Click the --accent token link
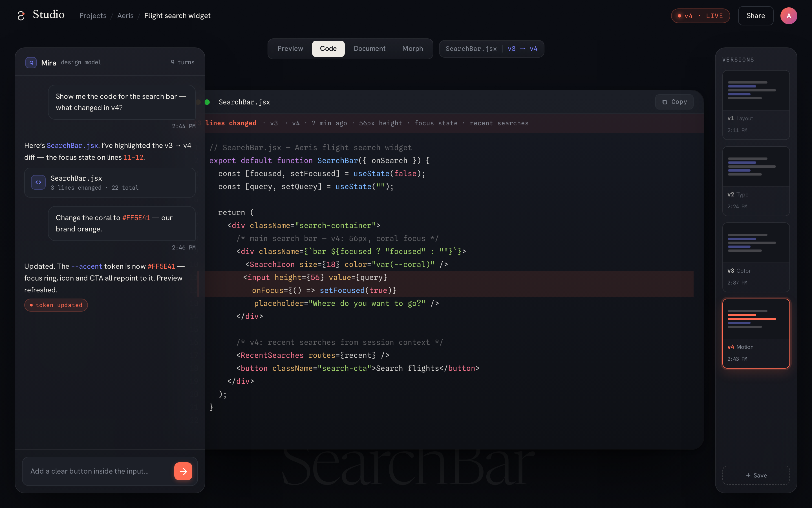Image resolution: width=812 pixels, height=508 pixels. 87,266
